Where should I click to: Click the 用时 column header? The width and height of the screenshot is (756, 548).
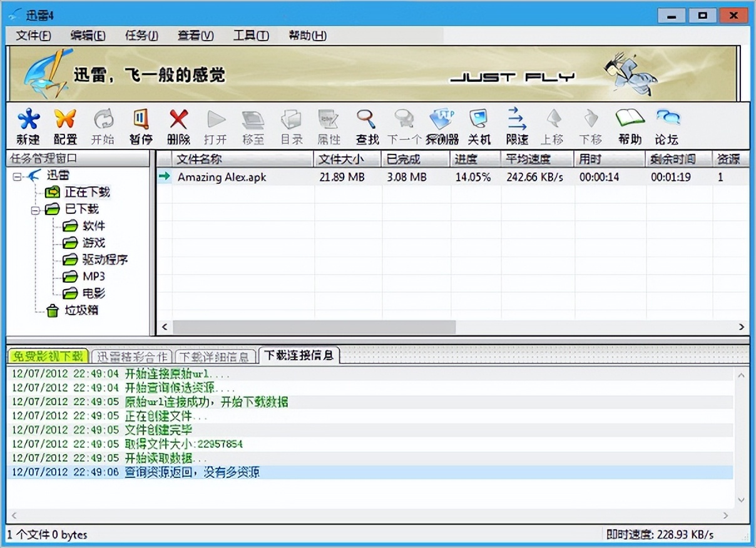pyautogui.click(x=610, y=159)
